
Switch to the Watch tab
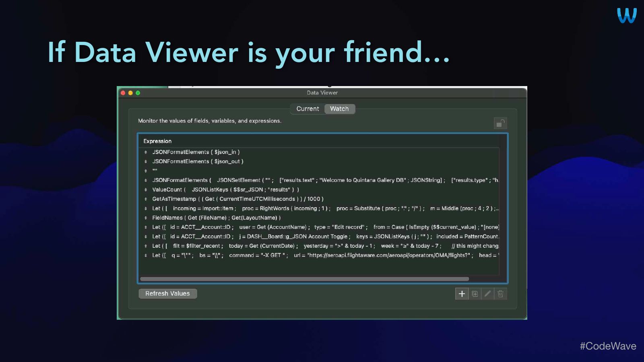tap(339, 109)
